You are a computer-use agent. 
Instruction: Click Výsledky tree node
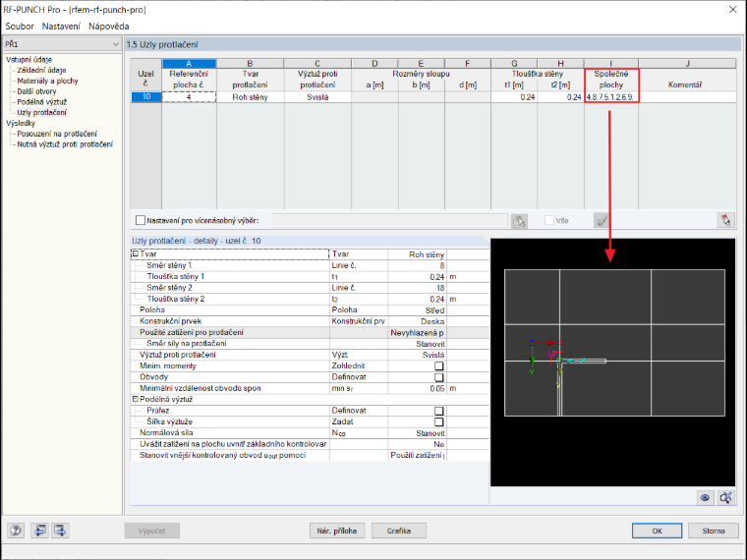21,124
